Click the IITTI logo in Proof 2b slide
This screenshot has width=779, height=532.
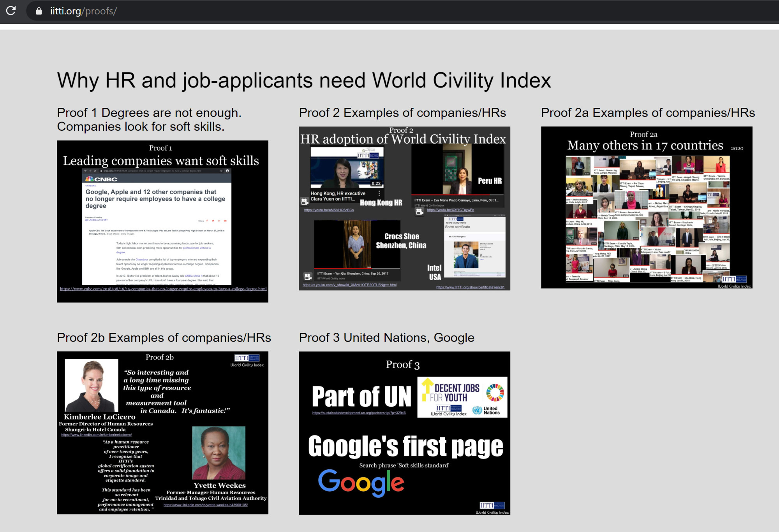coord(247,358)
